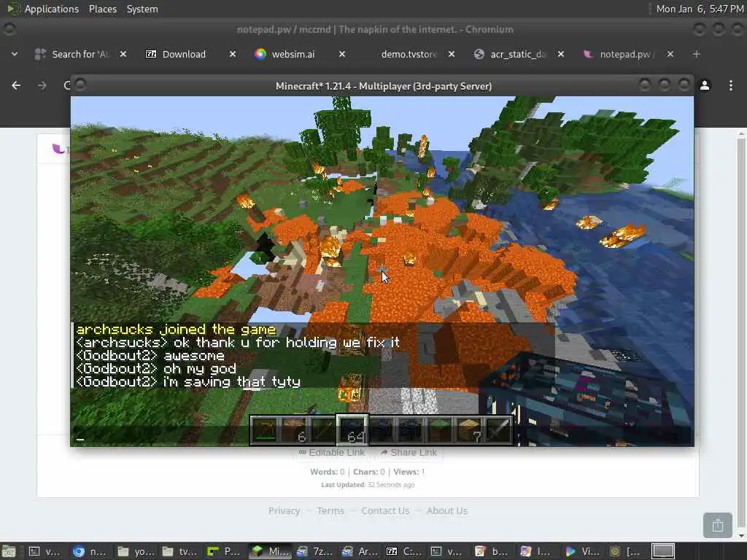The height and width of the screenshot is (560, 747).
Task: Go back in the Chromium browser
Action: click(x=16, y=85)
